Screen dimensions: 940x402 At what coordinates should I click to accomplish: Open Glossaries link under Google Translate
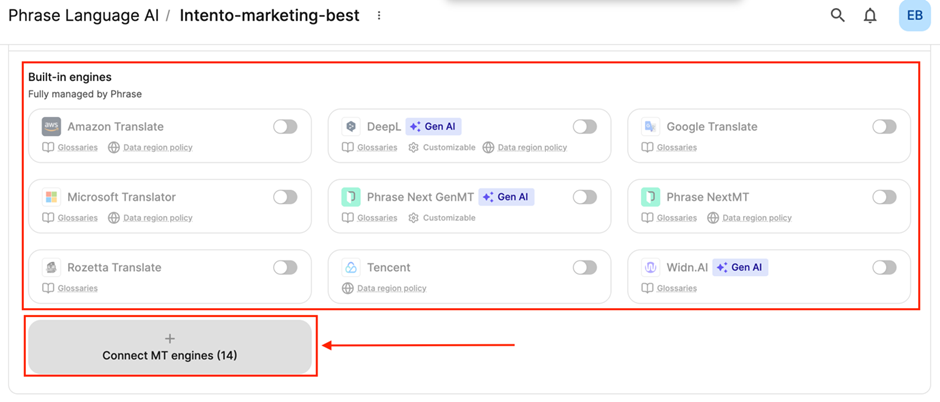tap(676, 148)
